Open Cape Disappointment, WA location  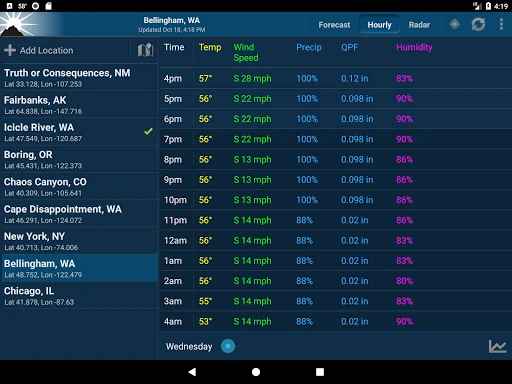(79, 214)
